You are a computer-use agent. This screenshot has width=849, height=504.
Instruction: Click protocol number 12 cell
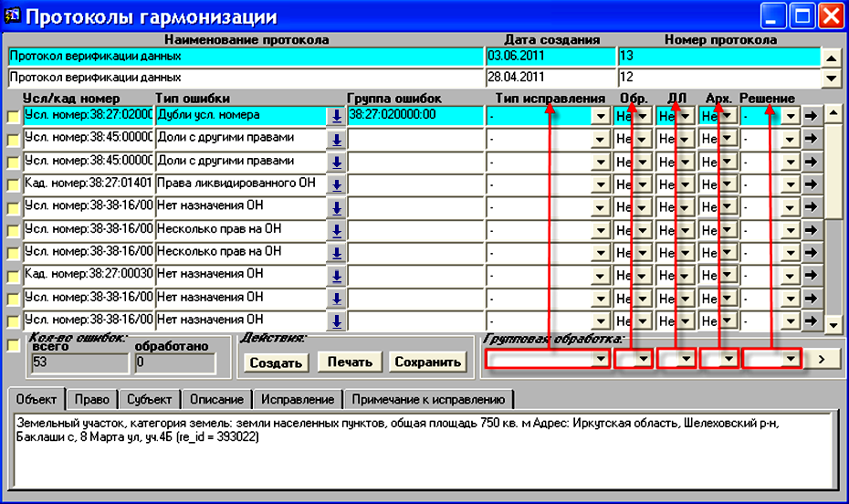point(719,78)
